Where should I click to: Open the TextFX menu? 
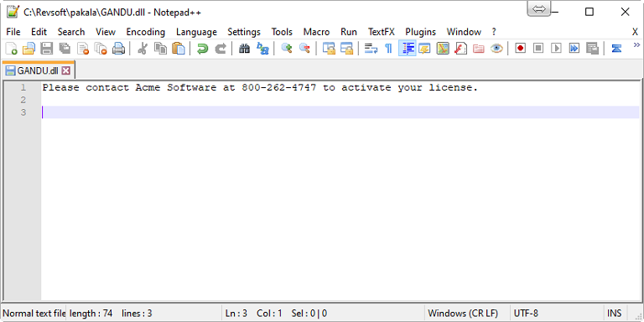382,32
